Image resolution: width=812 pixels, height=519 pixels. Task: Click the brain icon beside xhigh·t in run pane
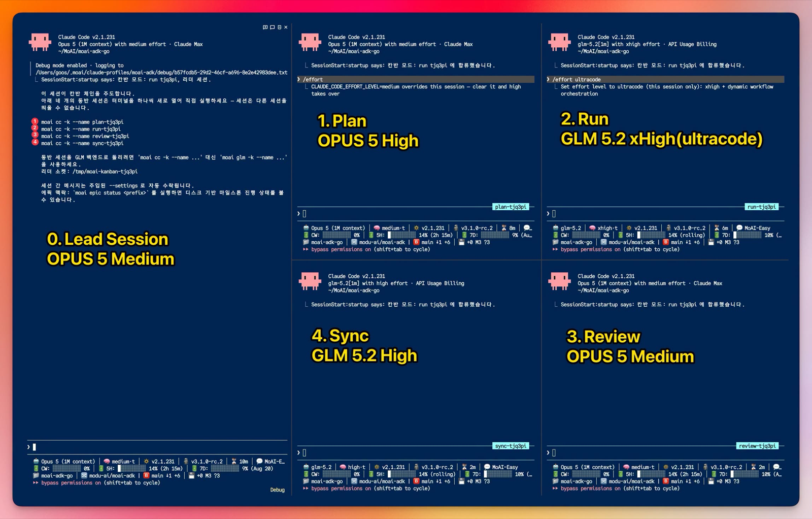592,228
